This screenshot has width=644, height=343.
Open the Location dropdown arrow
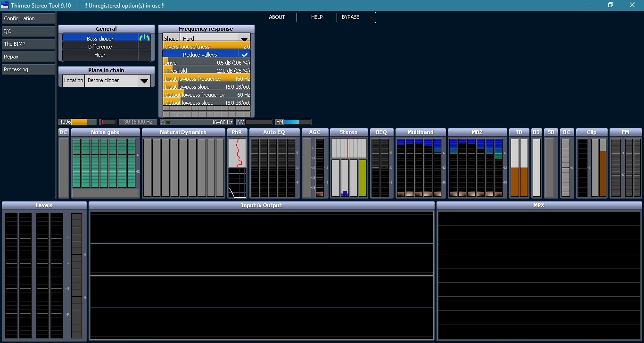point(144,81)
